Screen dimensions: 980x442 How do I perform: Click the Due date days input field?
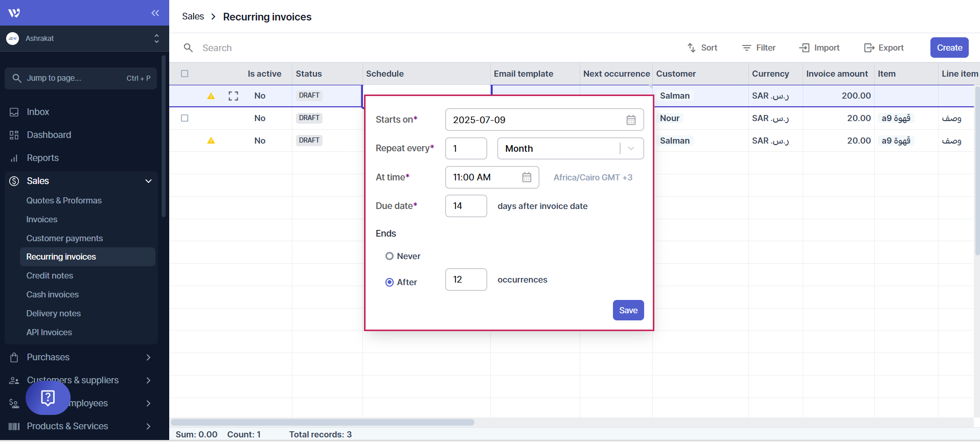(466, 206)
